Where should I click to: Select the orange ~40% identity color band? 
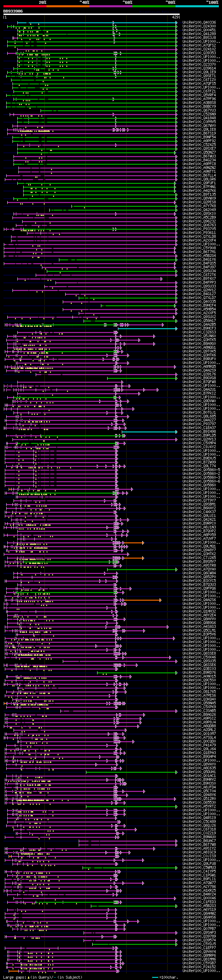[x=68, y=6]
